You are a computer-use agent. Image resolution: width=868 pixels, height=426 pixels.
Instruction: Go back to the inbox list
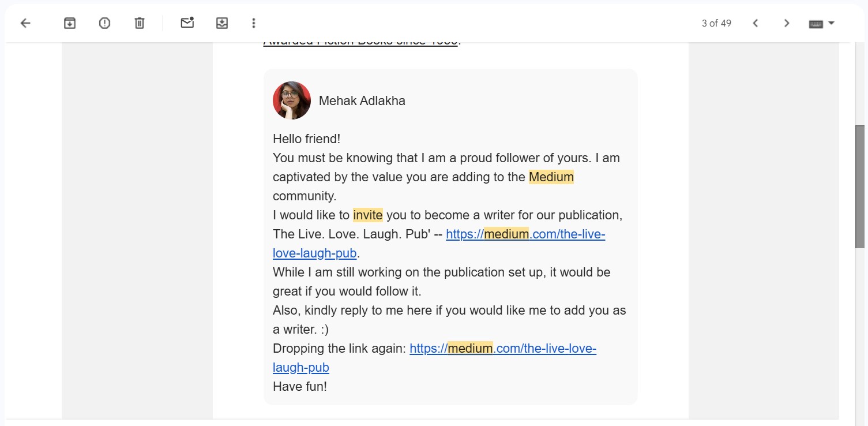click(x=25, y=23)
